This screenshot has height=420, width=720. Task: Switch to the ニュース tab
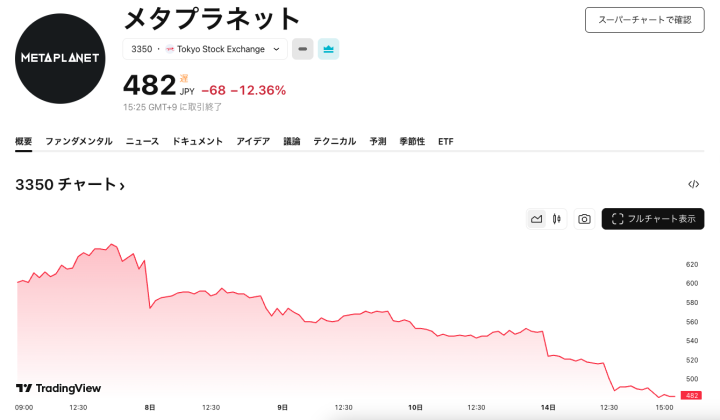click(x=142, y=142)
